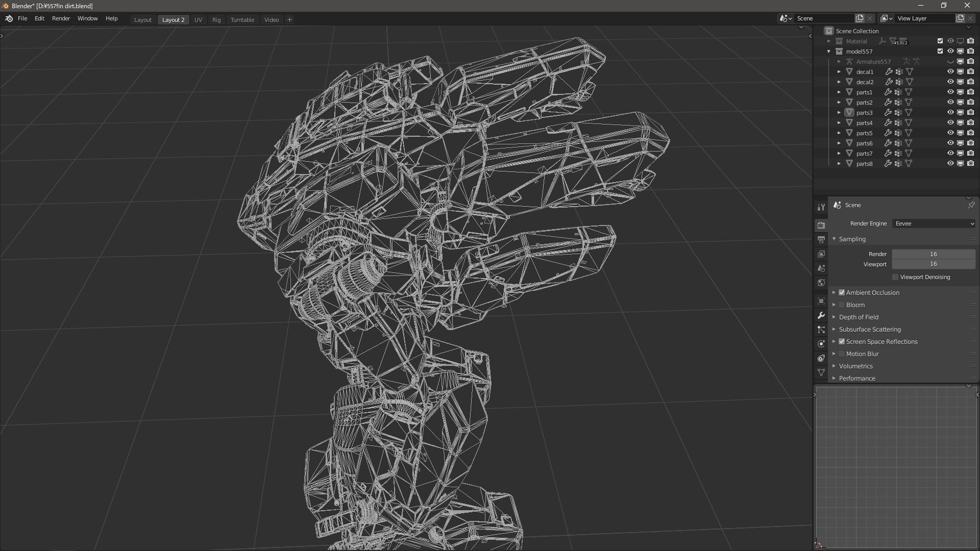The width and height of the screenshot is (980, 551).
Task: Click the vertex groups icon on decal2 row
Action: click(899, 82)
